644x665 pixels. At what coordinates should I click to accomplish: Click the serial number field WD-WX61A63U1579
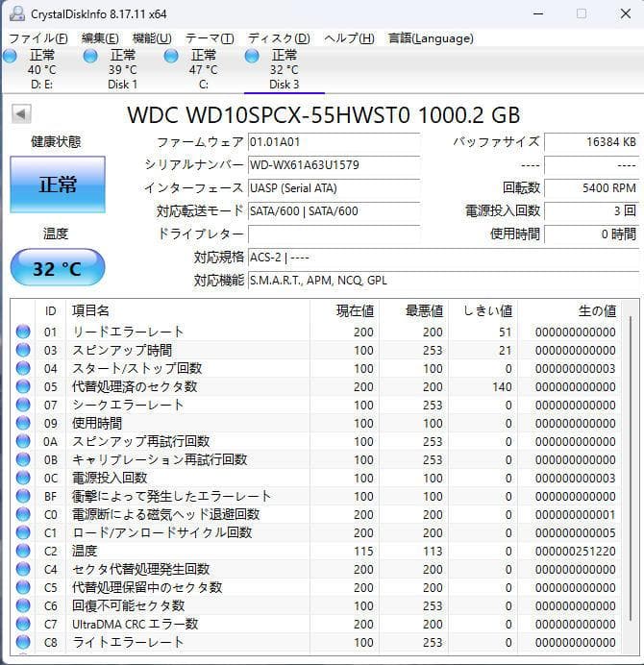[x=334, y=164]
